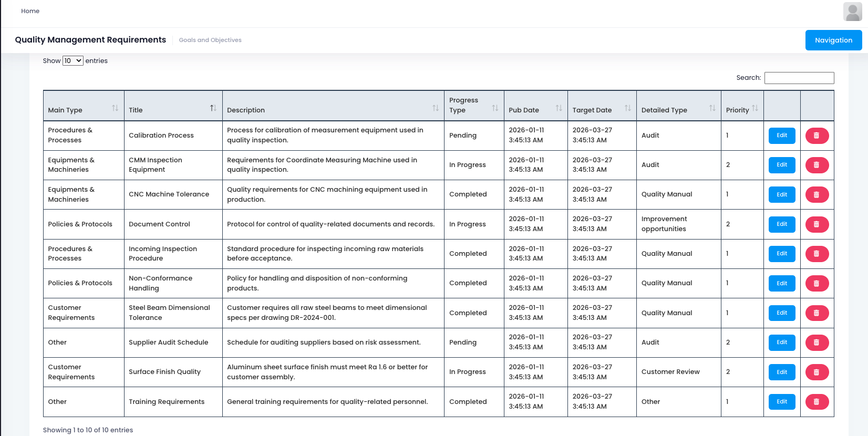Open Goals and Objectives breadcrumb
Viewport: 868px width, 436px height.
(x=210, y=40)
